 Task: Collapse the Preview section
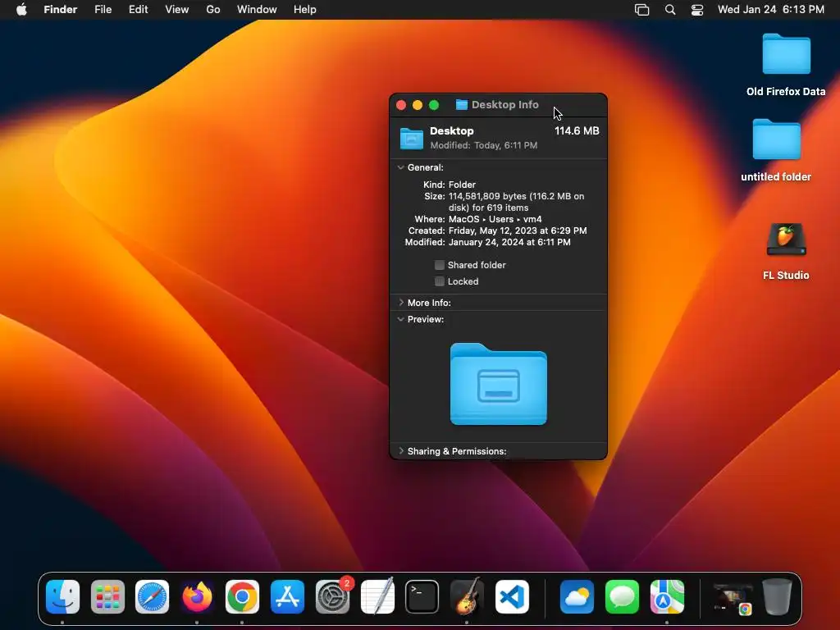click(400, 319)
